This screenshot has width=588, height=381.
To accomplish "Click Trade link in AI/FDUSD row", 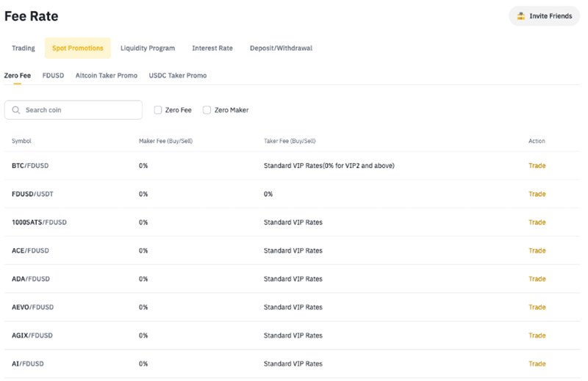I will click(537, 364).
